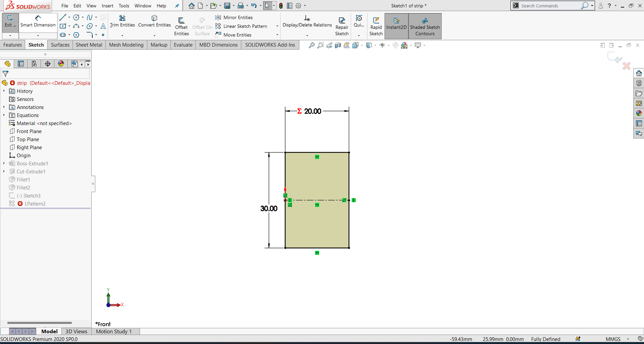
Task: Toggle the Instant2D button
Action: point(396,26)
